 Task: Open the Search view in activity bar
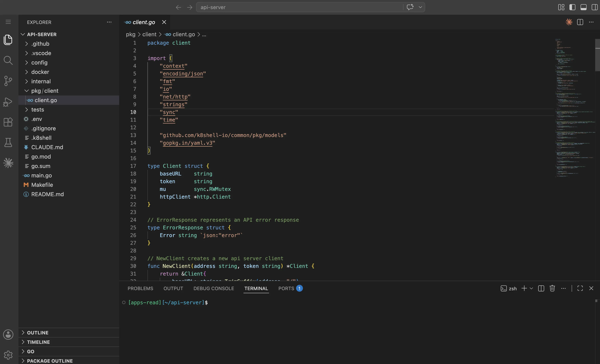pyautogui.click(x=8, y=60)
